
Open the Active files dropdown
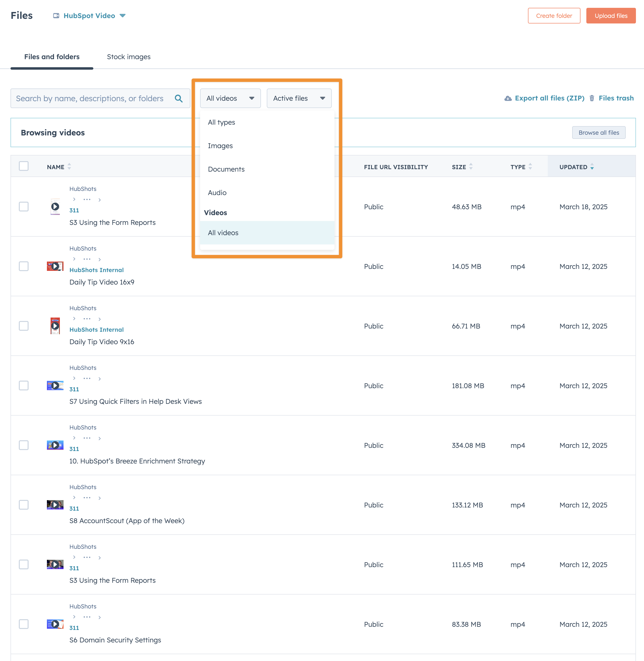pos(299,99)
